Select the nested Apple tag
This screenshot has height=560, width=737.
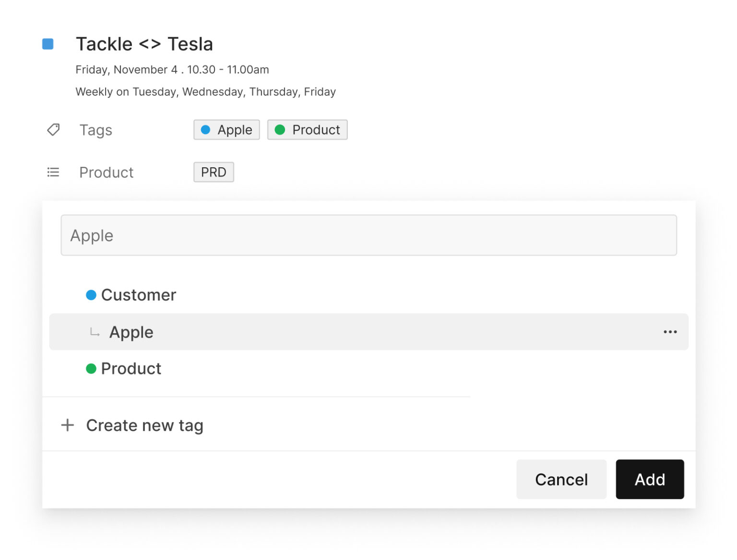(x=131, y=331)
